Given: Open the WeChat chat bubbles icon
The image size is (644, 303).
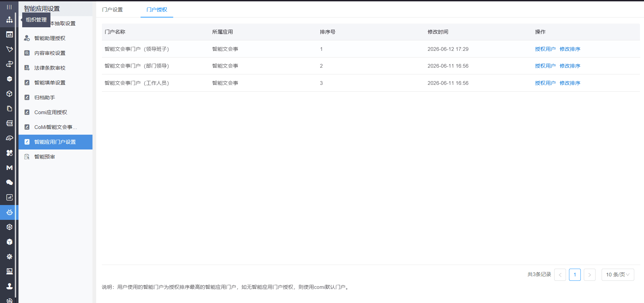Looking at the screenshot, I should (9, 182).
